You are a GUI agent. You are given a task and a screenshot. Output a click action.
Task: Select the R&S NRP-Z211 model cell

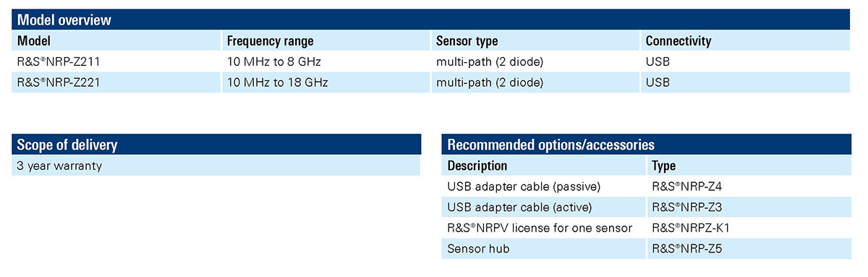tap(116, 62)
